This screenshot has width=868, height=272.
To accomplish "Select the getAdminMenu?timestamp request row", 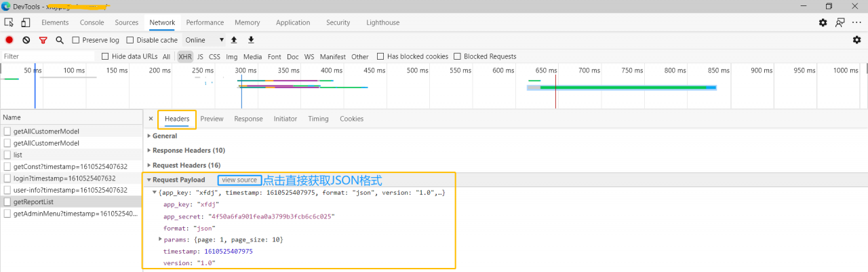I will (71, 214).
